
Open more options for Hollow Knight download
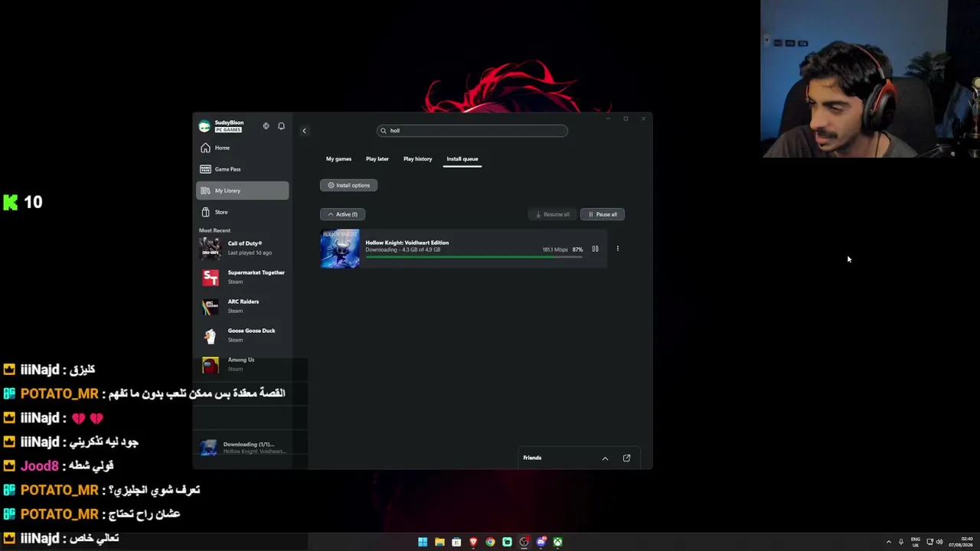(x=618, y=249)
